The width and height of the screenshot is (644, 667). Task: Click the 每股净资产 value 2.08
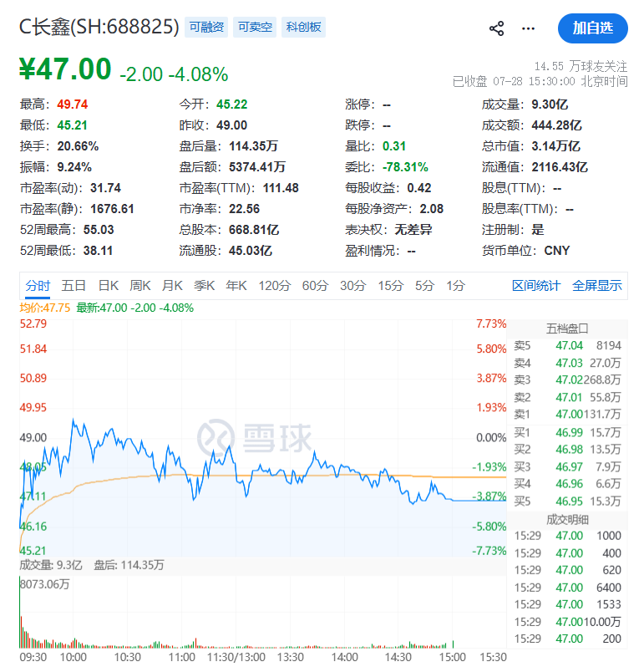point(432,209)
